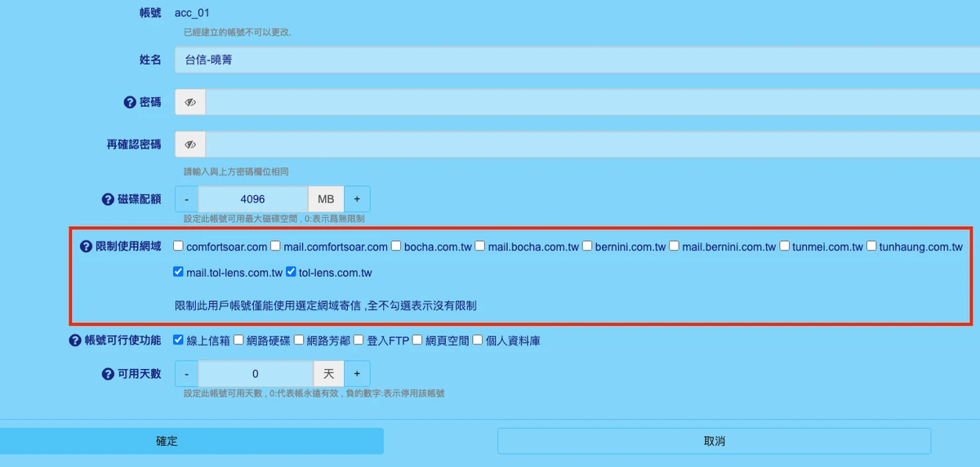Check the tunmei.com.tw domain checkbox
Screen dimensions: 980x467
(x=785, y=246)
